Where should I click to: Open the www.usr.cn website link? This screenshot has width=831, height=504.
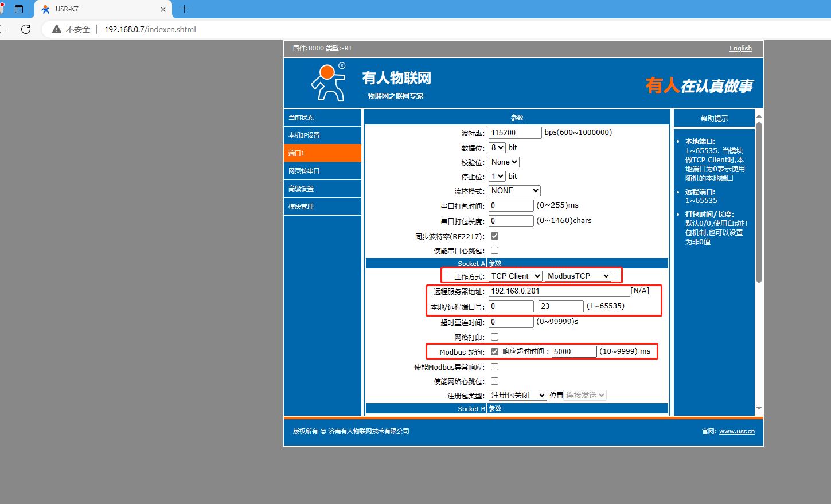(x=737, y=431)
